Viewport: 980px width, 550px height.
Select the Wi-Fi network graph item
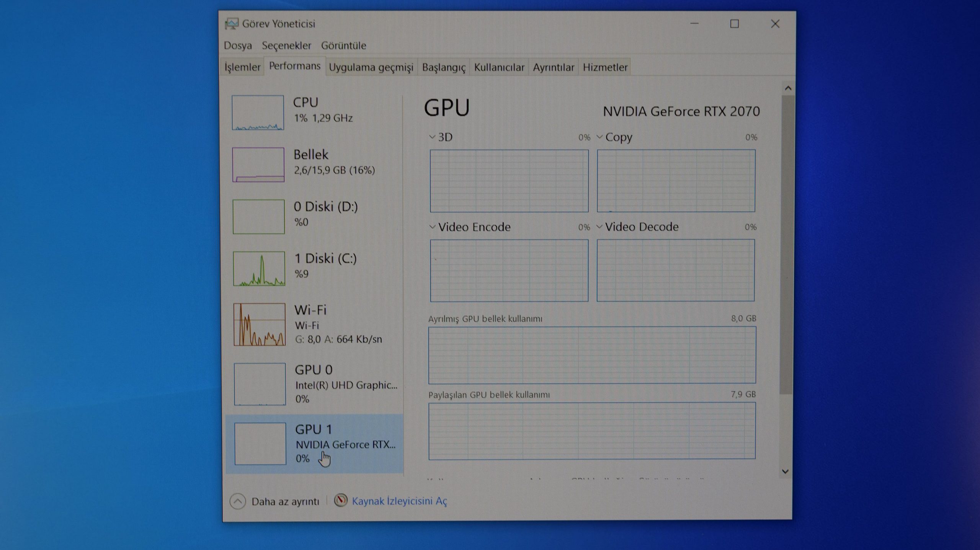pos(259,324)
